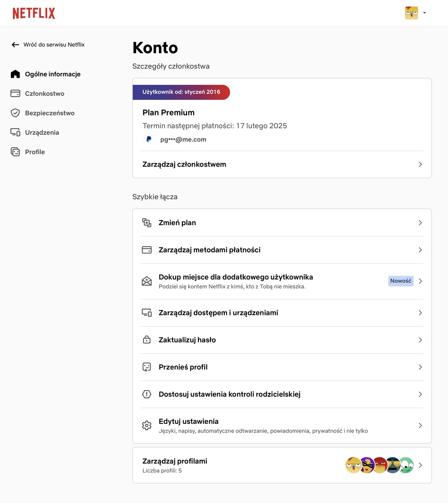Expand Zarządzaj członkostwem via its chevron

coord(420,164)
